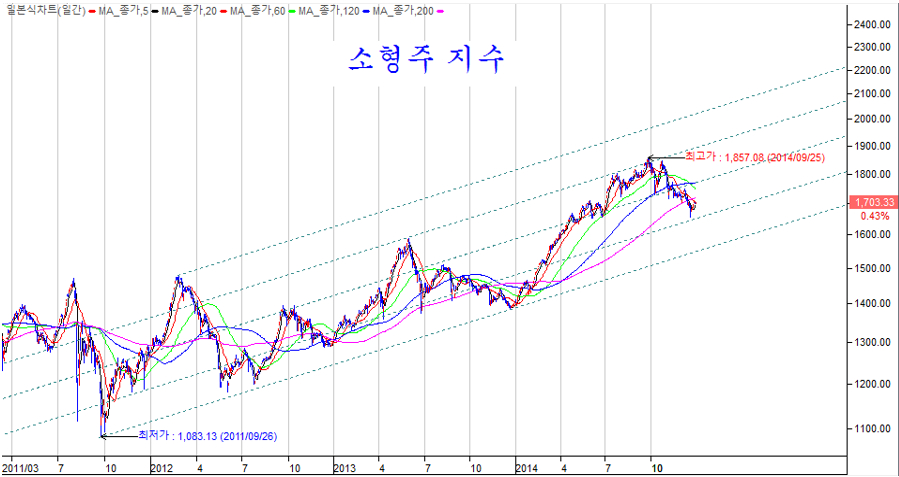Click the 1100.00 price axis label
Screen dimensions: 899x477
[872, 428]
